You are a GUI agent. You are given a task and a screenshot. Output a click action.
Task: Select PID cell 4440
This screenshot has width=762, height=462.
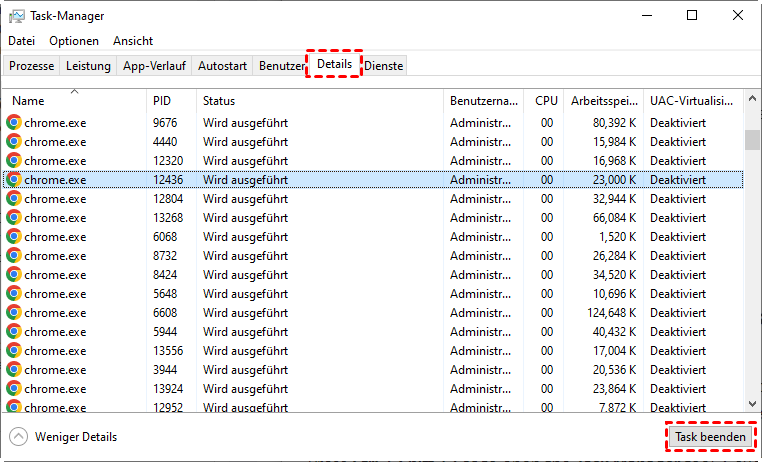pyautogui.click(x=165, y=141)
